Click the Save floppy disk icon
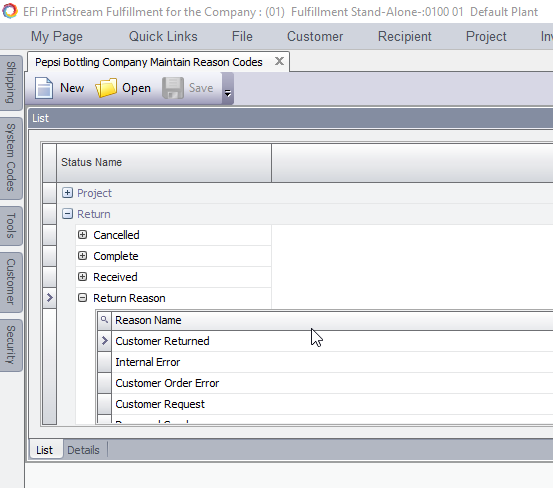553x488 pixels. tap(173, 88)
